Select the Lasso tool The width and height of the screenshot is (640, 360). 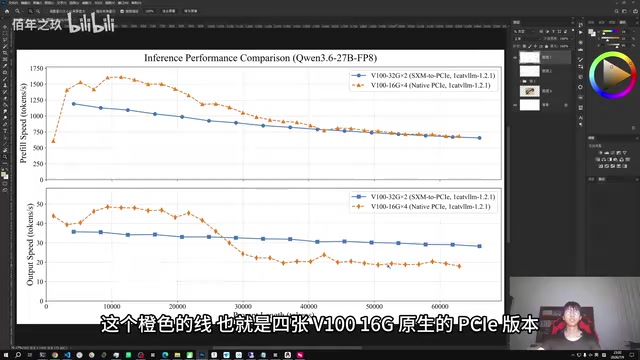pos(5,40)
